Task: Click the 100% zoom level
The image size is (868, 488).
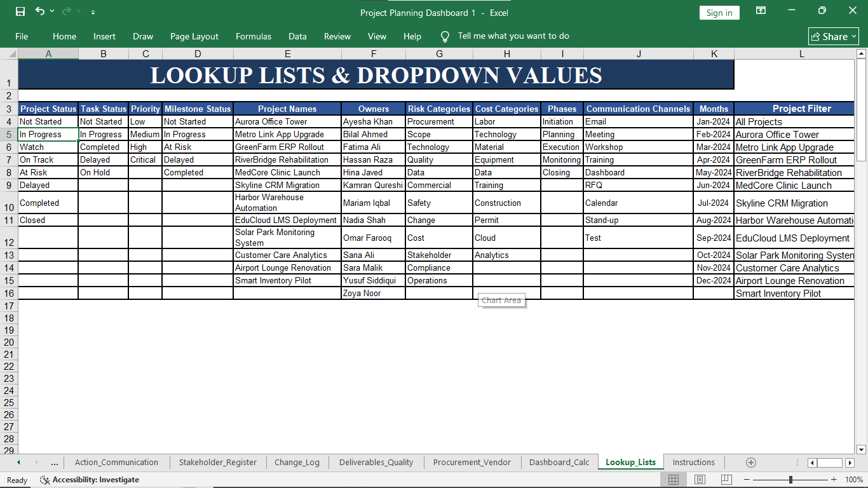Action: click(854, 480)
